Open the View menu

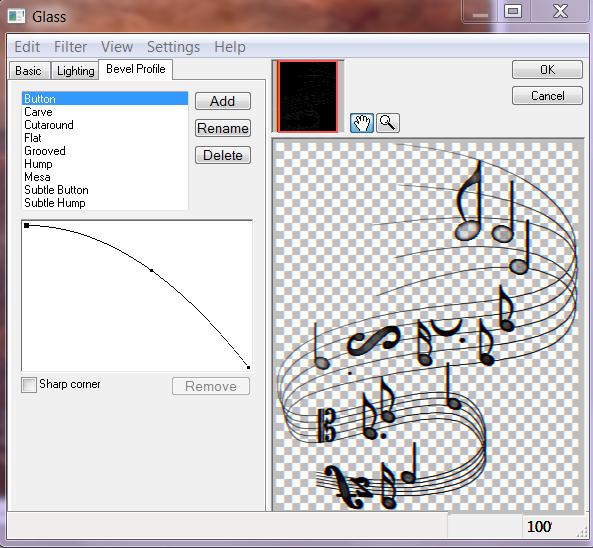tap(117, 47)
